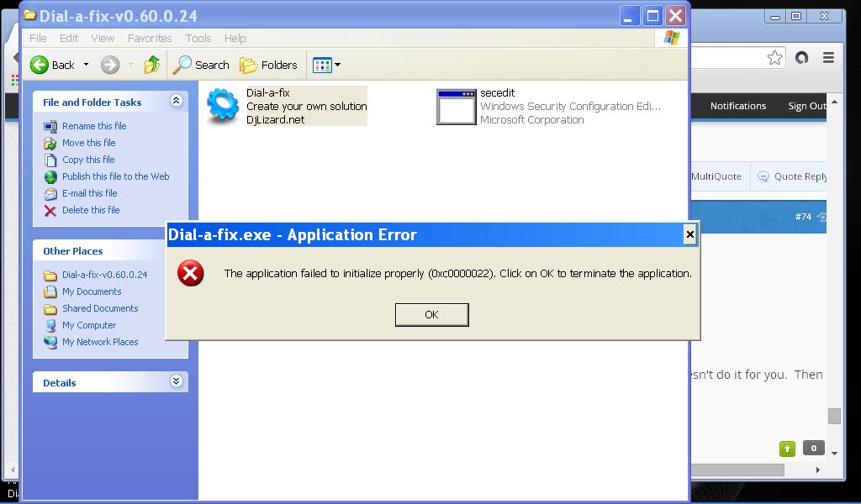This screenshot has height=504, width=861.
Task: Click the browser horizontal scrollbar thumb
Action: point(737,470)
